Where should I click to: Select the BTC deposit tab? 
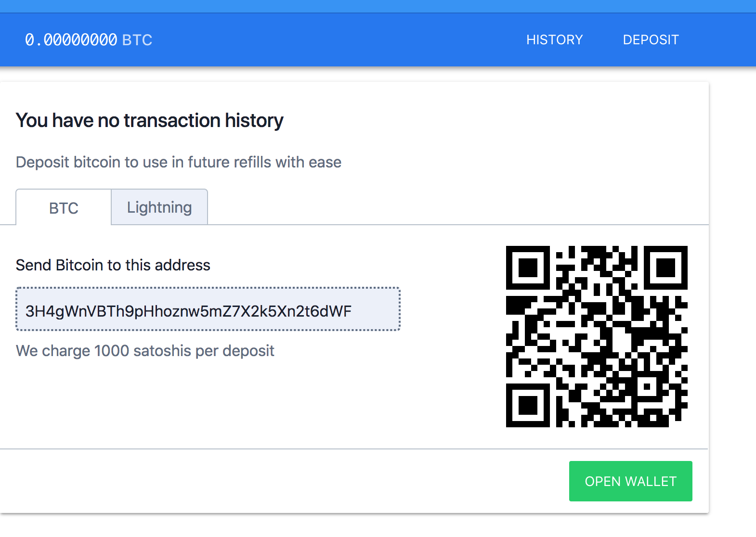64,207
